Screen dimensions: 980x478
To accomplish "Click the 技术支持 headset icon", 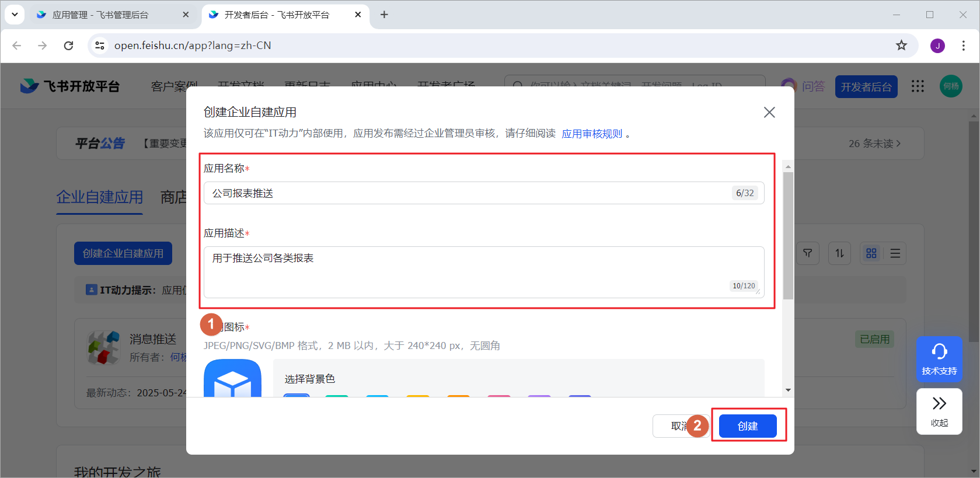I will [x=939, y=352].
